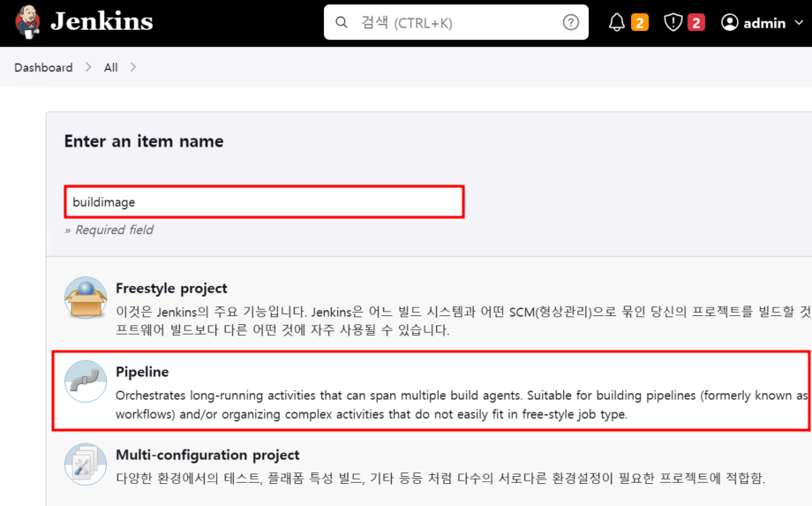Open notifications bell icon

[616, 22]
